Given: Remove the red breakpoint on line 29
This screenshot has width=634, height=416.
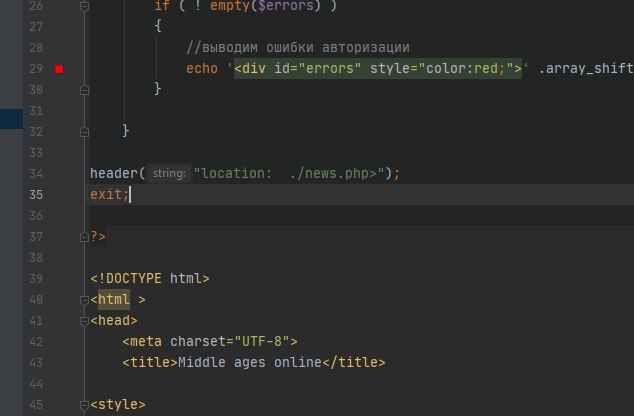Looking at the screenshot, I should (59, 69).
